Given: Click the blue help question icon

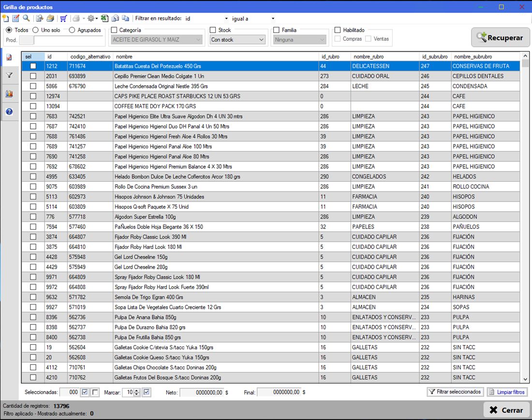Looking at the screenshot, I should point(9,112).
